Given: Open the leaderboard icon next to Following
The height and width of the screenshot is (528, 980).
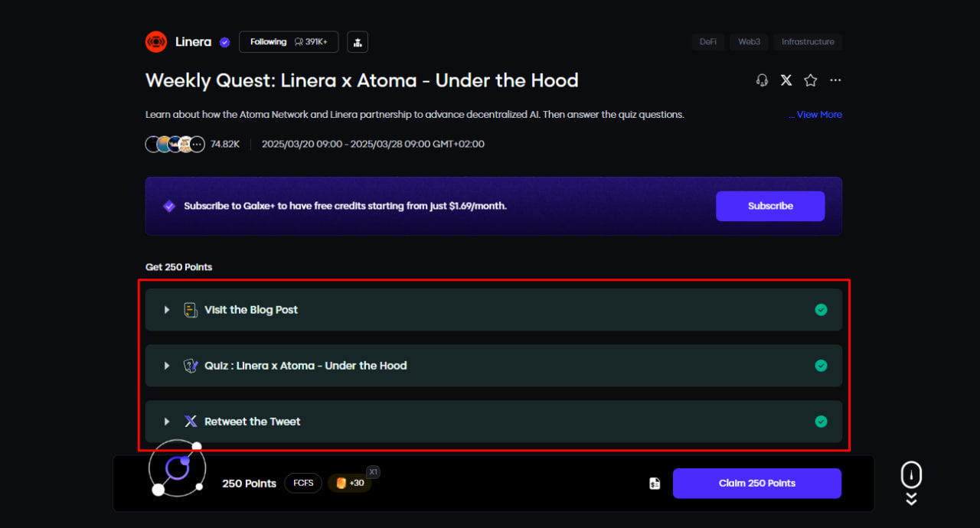Looking at the screenshot, I should pyautogui.click(x=358, y=42).
